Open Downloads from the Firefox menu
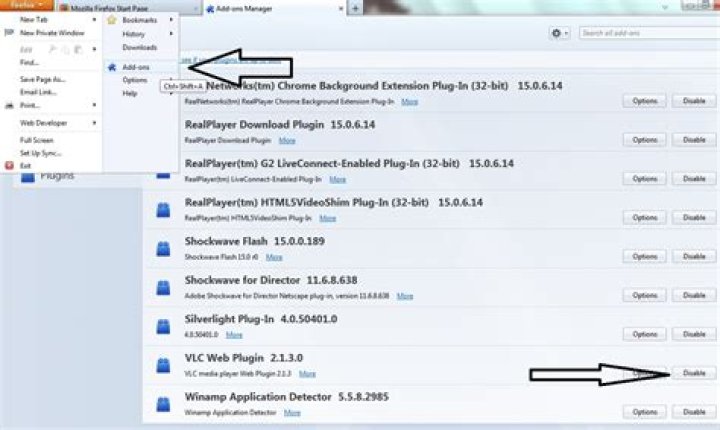The width and height of the screenshot is (720, 430). [x=140, y=47]
